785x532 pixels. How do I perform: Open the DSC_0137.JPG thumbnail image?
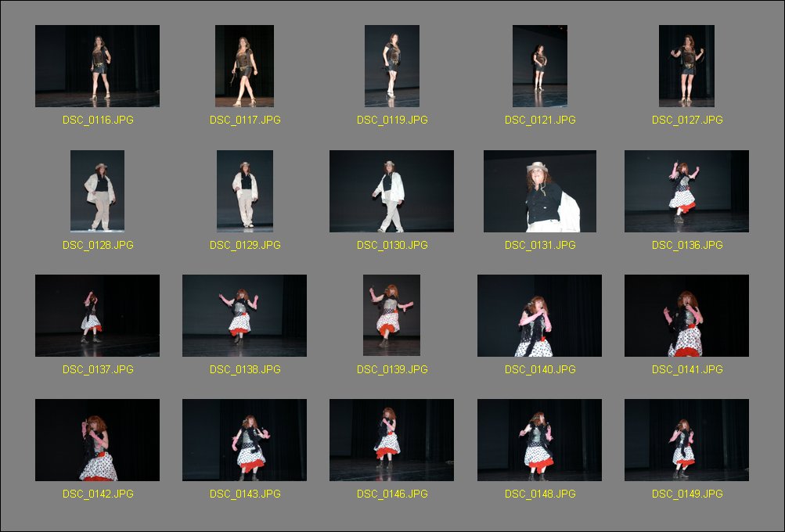coord(97,315)
